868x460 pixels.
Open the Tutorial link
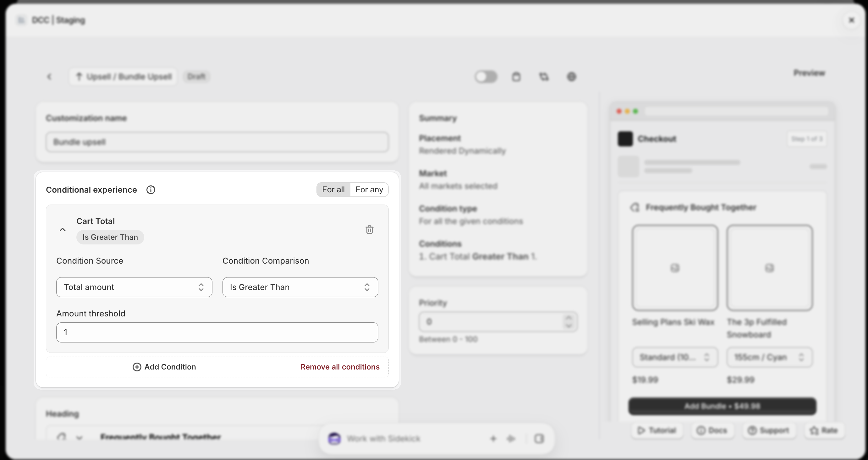[x=657, y=430]
